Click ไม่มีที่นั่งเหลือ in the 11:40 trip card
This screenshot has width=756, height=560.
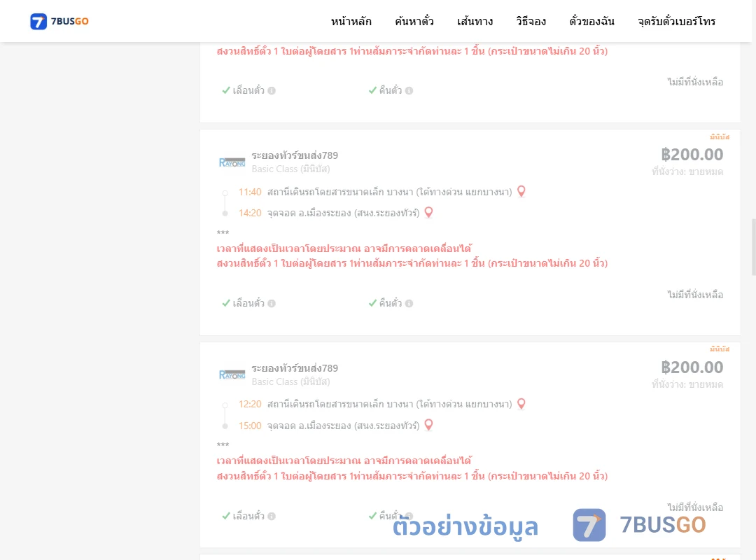click(x=695, y=294)
